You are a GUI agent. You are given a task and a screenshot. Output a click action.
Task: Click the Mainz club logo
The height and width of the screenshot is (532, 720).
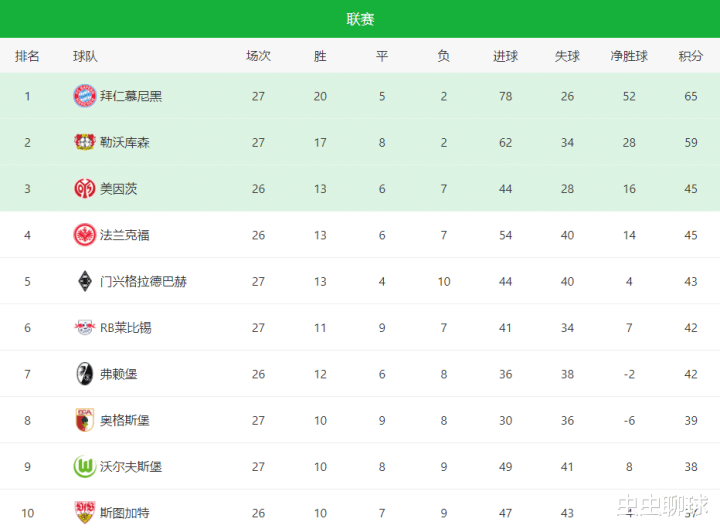point(84,188)
